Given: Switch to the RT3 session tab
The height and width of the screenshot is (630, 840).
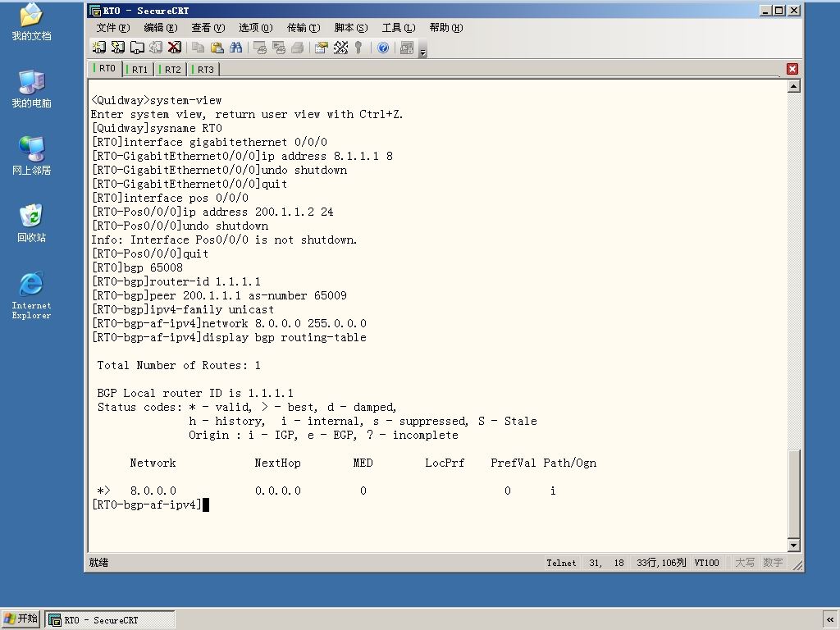Looking at the screenshot, I should point(203,70).
